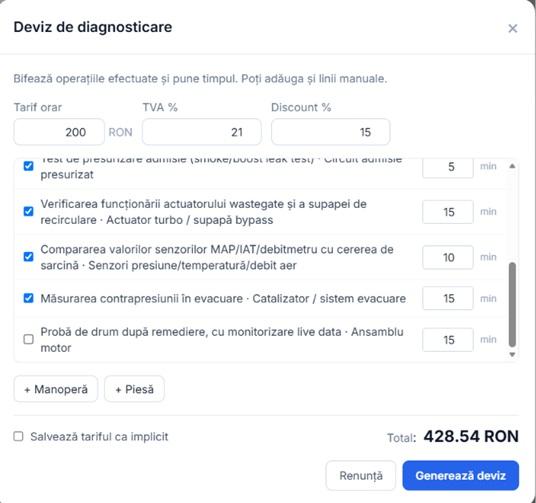Uncheck the admisie presurizat test checkbox

pyautogui.click(x=28, y=166)
